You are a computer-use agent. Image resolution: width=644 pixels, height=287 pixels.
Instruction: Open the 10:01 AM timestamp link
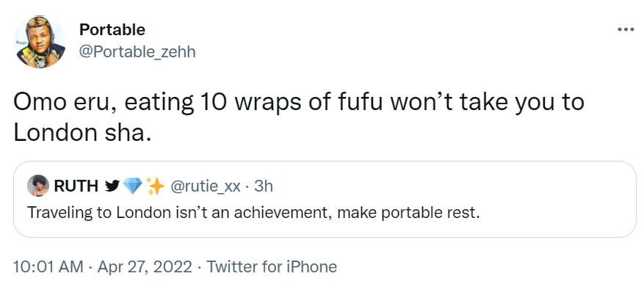pyautogui.click(x=48, y=267)
